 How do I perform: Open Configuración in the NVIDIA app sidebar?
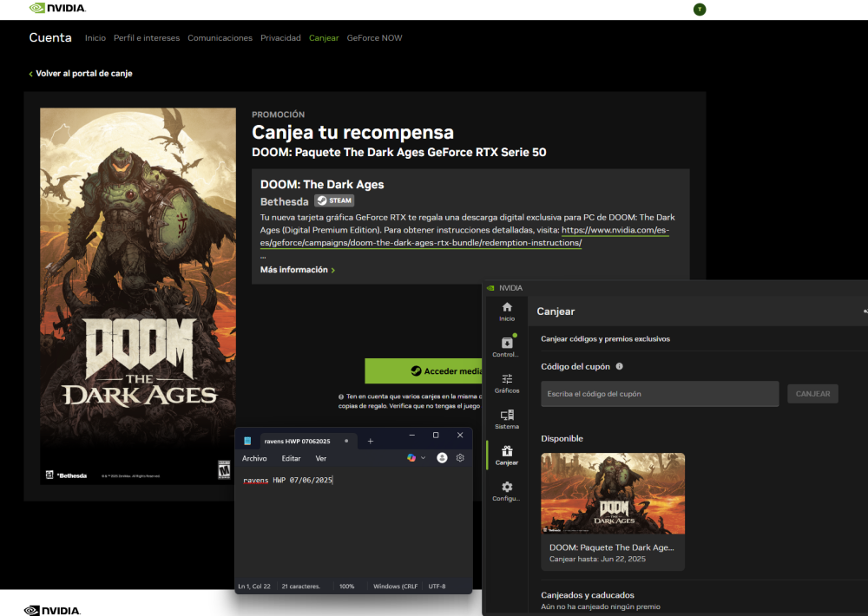point(507,491)
